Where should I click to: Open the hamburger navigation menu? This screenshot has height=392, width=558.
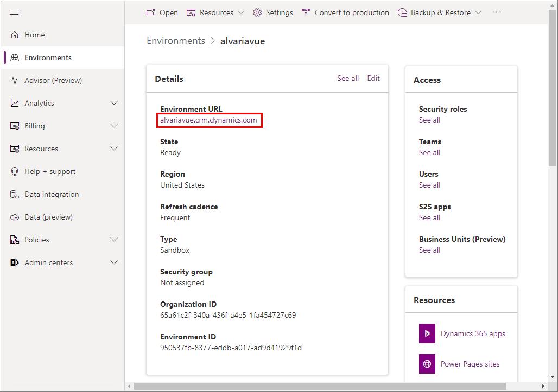(15, 12)
